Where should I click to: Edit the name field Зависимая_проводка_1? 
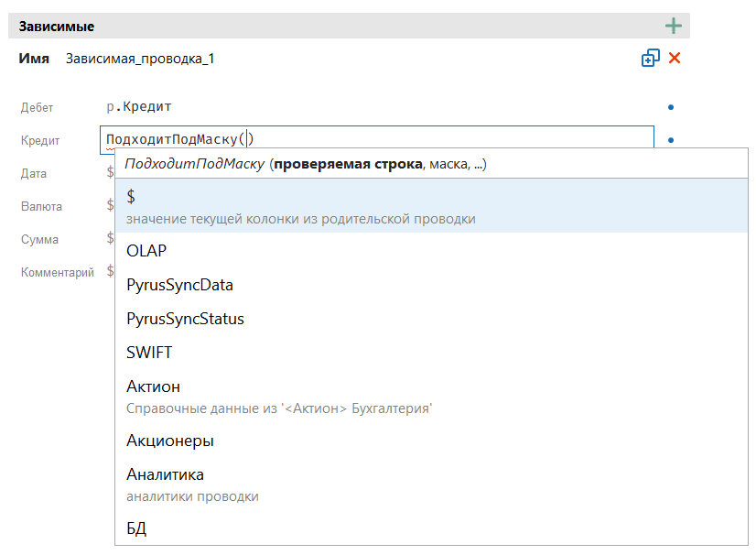pyautogui.click(x=140, y=59)
